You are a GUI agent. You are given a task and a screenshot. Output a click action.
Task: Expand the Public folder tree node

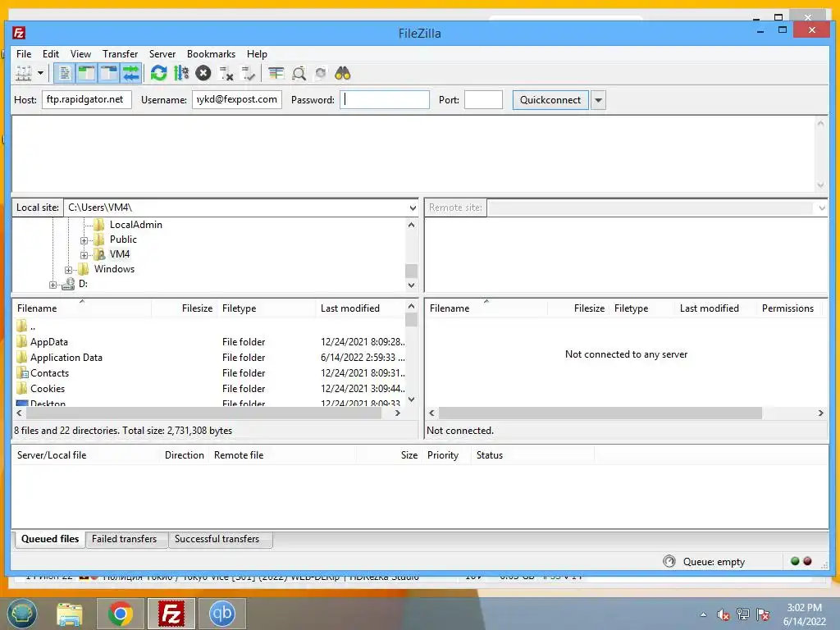point(84,240)
